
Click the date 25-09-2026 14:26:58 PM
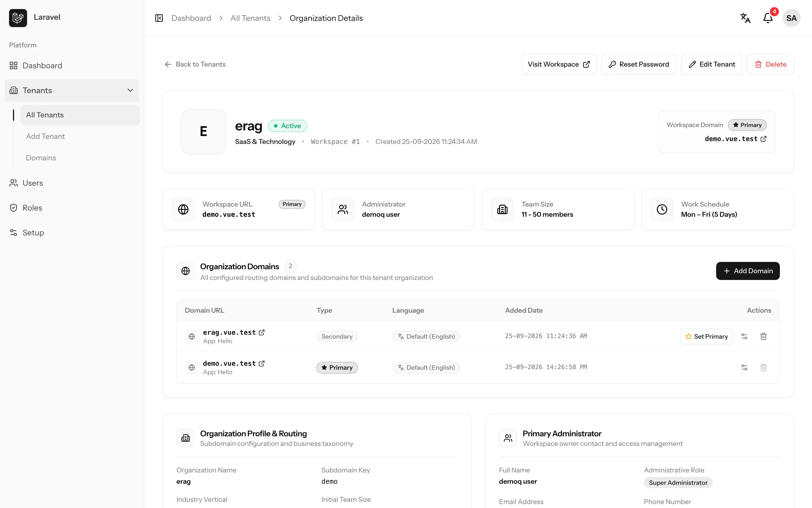coord(546,367)
